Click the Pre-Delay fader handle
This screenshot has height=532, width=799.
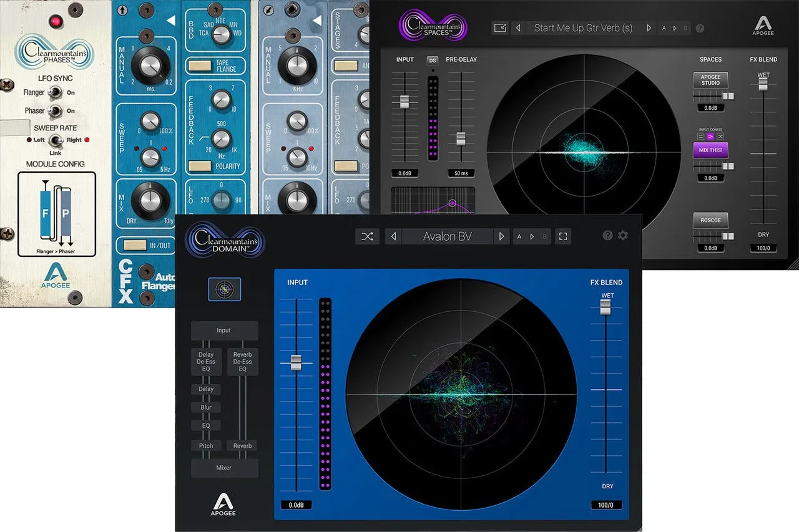pyautogui.click(x=461, y=138)
